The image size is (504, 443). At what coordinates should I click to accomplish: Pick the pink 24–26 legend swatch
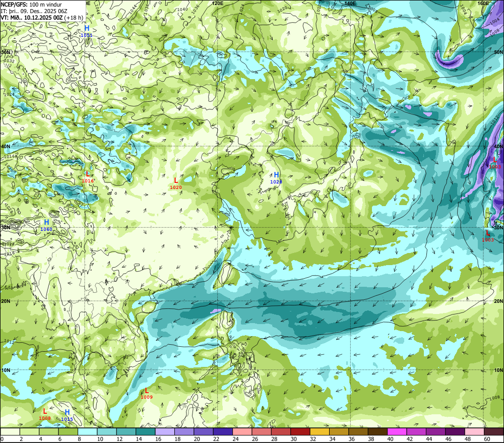tap(242, 431)
